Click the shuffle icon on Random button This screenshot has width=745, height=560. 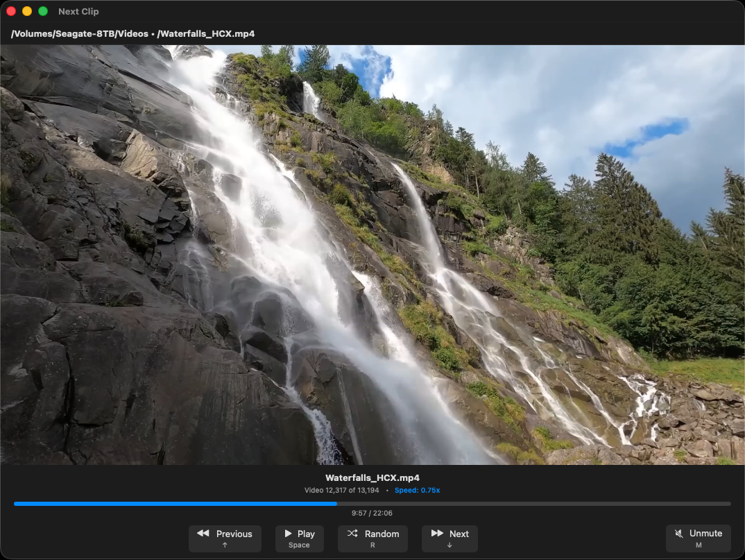352,534
